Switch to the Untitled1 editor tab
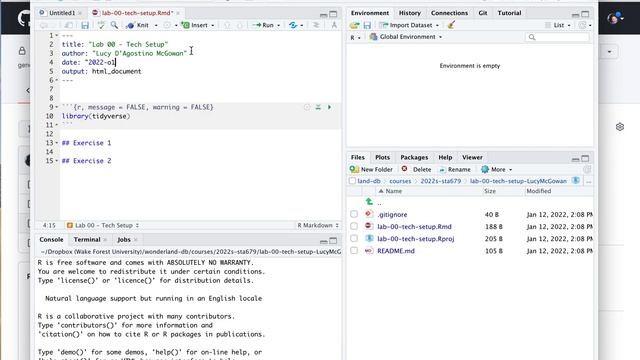The width and height of the screenshot is (640, 360). pyautogui.click(x=62, y=13)
